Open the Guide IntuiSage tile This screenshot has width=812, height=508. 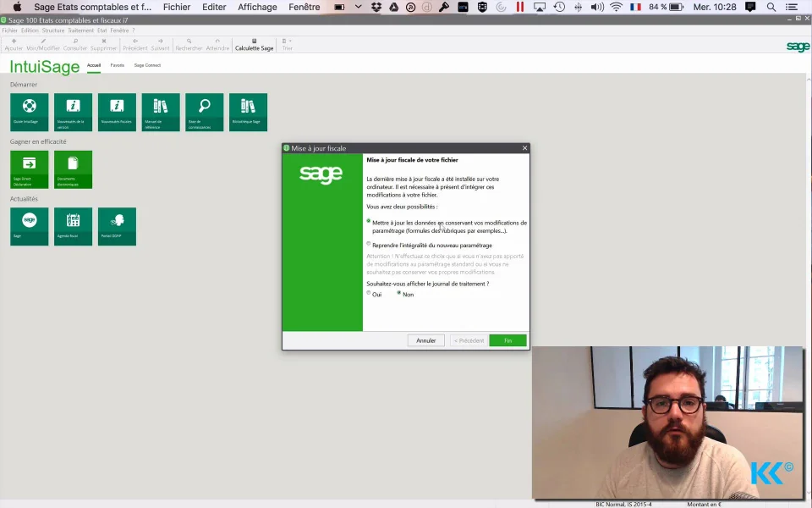(29, 112)
